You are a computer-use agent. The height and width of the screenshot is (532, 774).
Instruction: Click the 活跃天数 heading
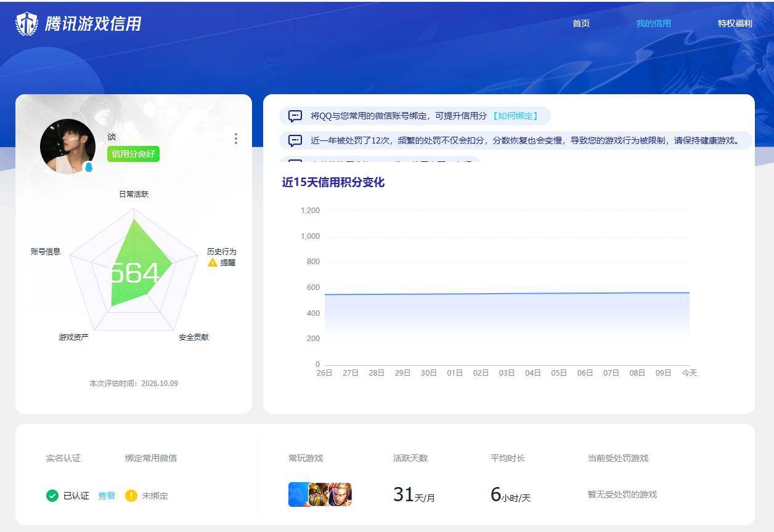[410, 458]
